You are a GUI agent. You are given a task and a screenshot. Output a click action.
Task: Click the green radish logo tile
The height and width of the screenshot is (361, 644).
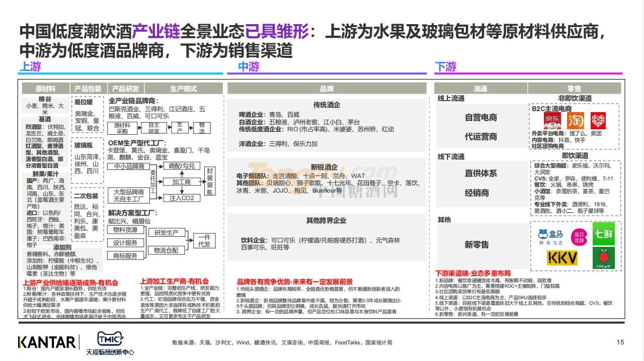(x=604, y=257)
